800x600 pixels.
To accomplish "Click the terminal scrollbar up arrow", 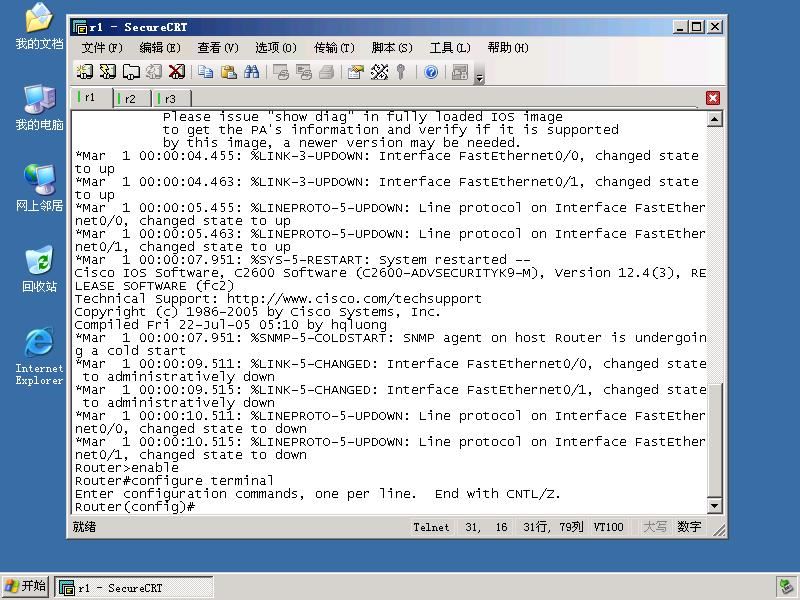I will [715, 119].
